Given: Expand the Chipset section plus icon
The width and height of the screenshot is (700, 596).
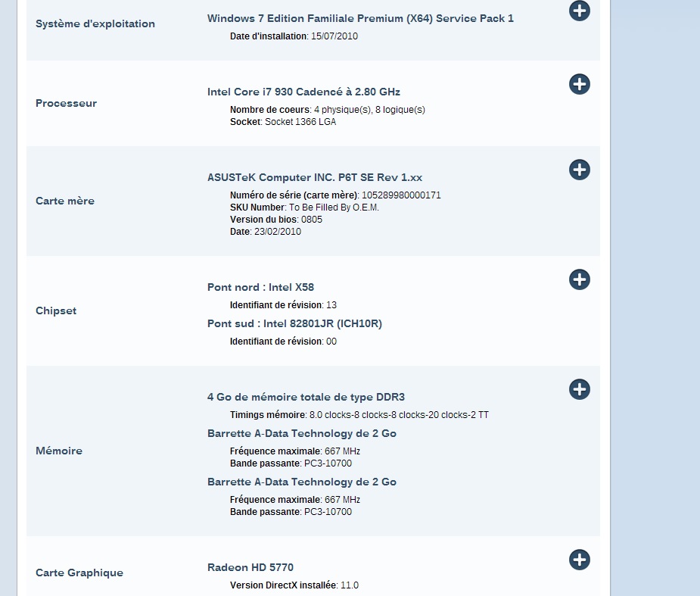Looking at the screenshot, I should click(x=580, y=279).
